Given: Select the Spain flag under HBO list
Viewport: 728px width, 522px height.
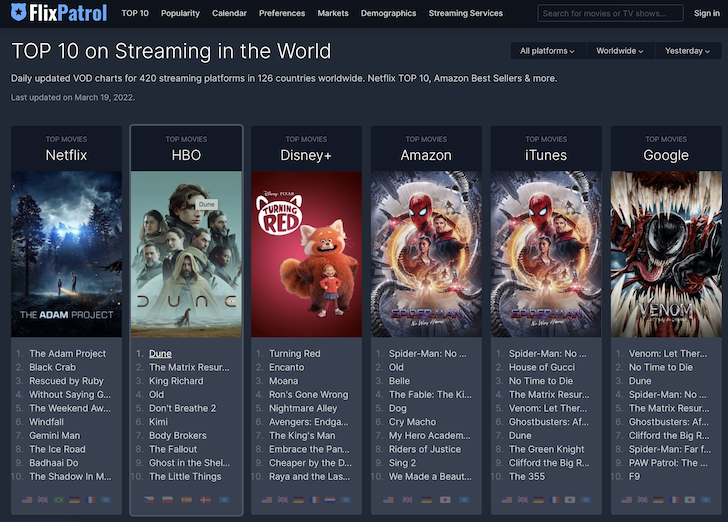Looking at the screenshot, I should (x=186, y=500).
